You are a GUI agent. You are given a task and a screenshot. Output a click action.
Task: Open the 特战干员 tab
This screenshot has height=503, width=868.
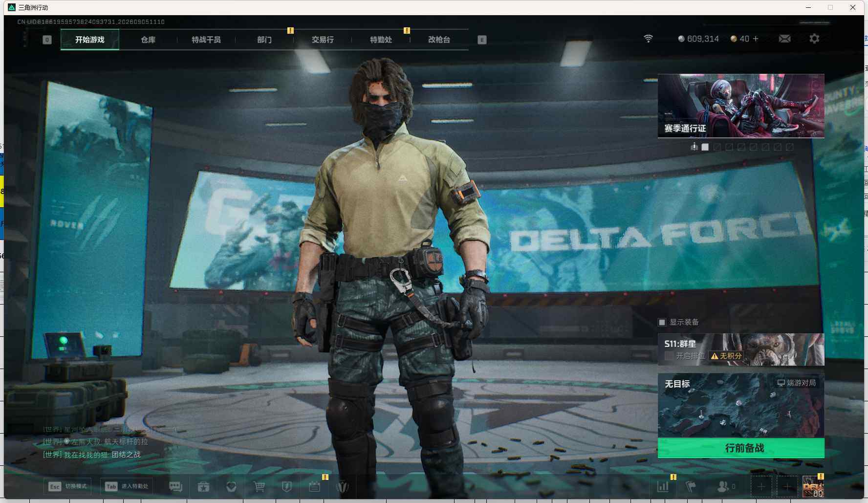point(206,40)
